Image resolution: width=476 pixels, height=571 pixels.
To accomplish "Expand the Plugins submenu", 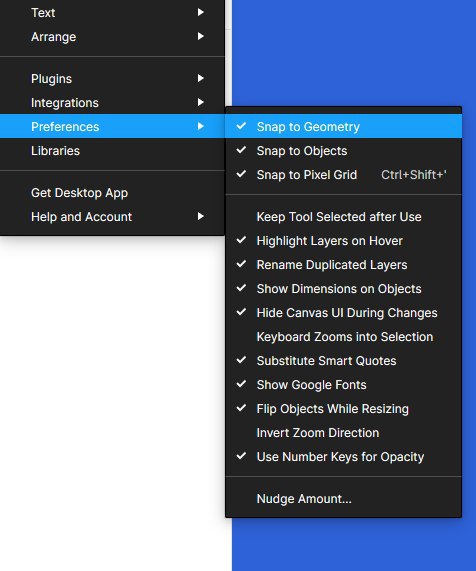I will [x=112, y=79].
